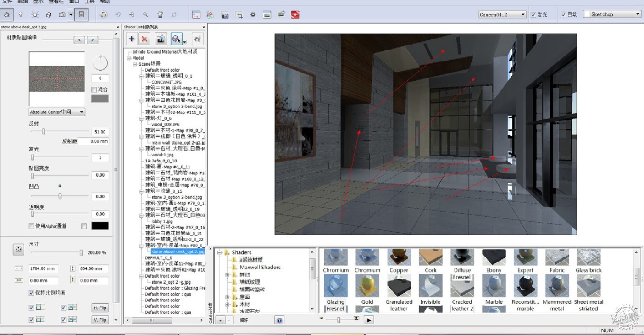Click the V. Flip button
The width and height of the screenshot is (644, 335).
[100, 320]
